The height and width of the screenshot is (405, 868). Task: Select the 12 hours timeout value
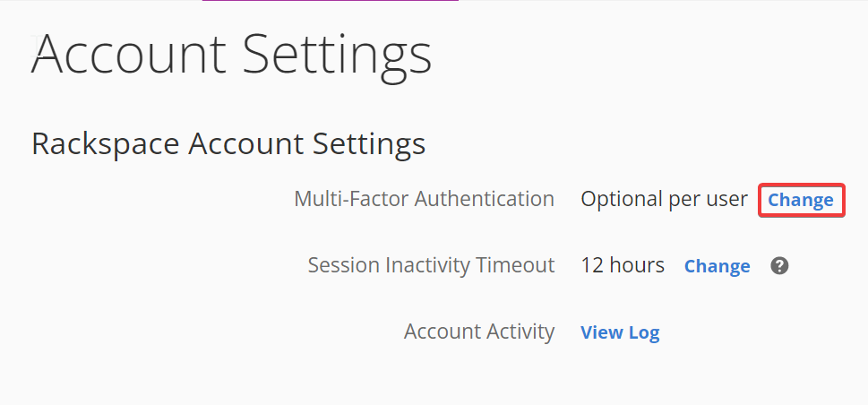(x=623, y=265)
